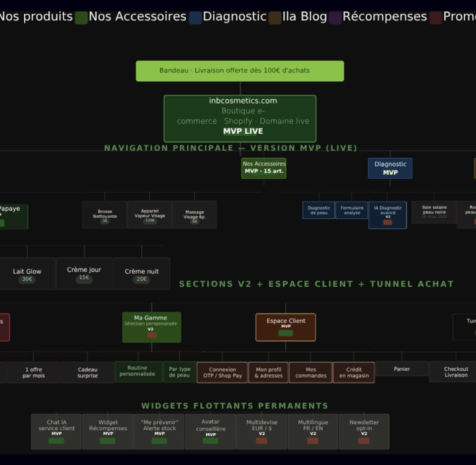476x465 pixels.
Task: Click the 30€ price badge
Action: 27,279
